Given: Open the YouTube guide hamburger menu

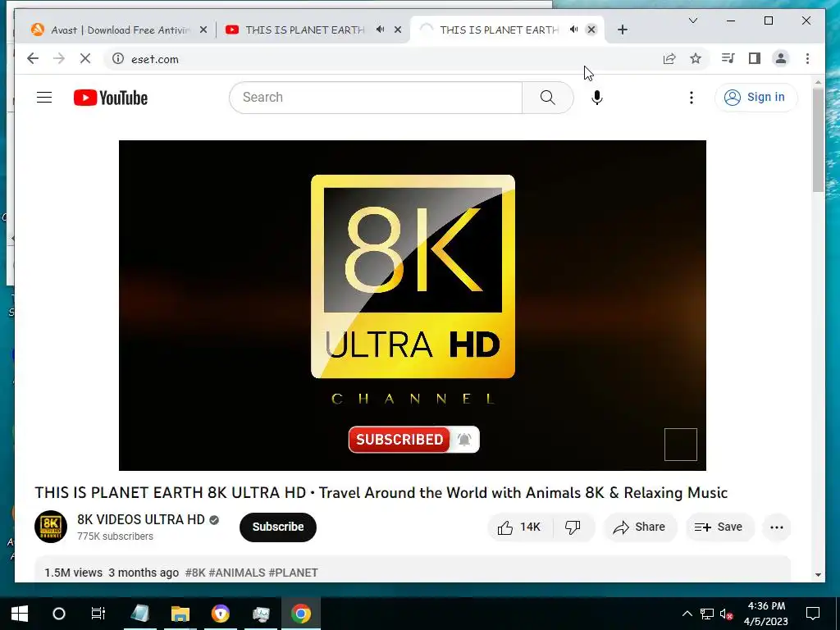Looking at the screenshot, I should tap(44, 97).
